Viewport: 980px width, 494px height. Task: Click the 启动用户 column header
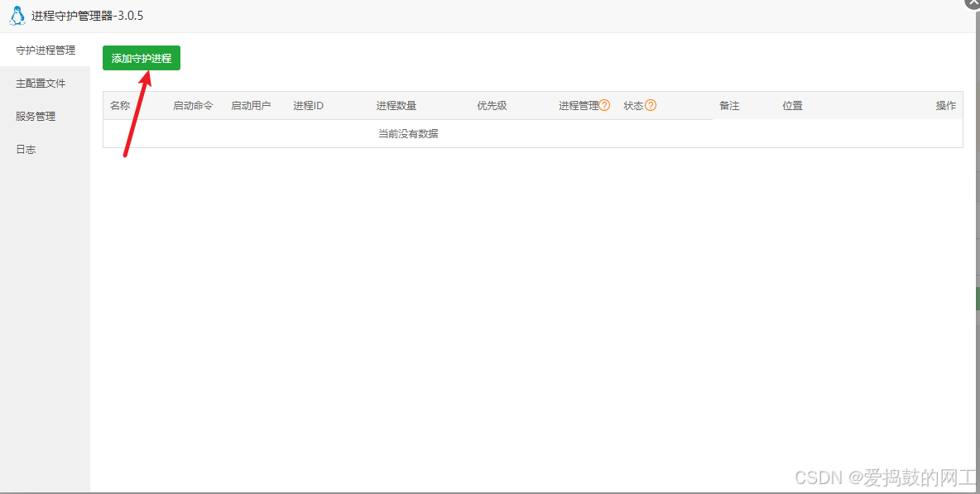point(251,106)
